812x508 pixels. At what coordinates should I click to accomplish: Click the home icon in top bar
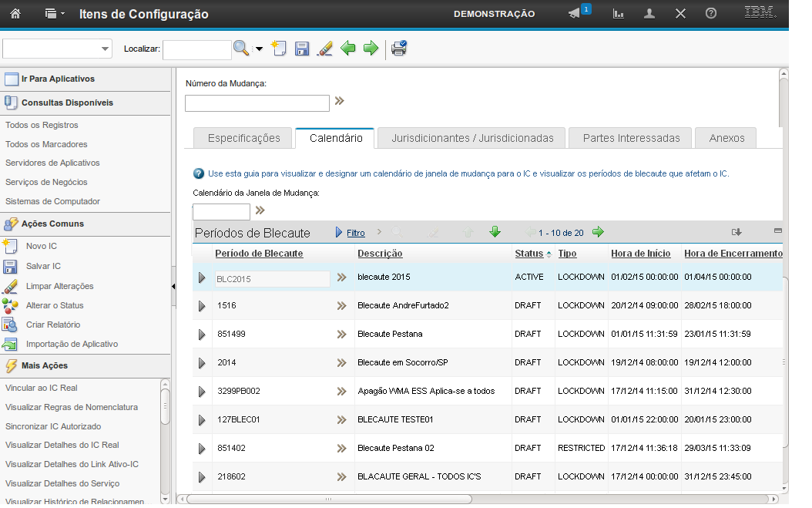[x=15, y=14]
